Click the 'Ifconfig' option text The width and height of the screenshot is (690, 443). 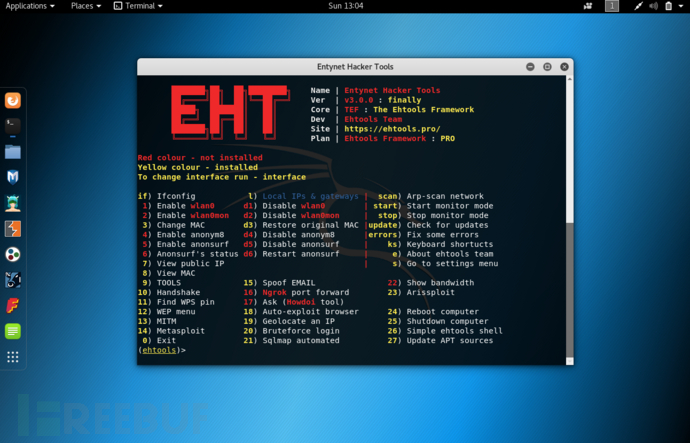[x=176, y=196]
